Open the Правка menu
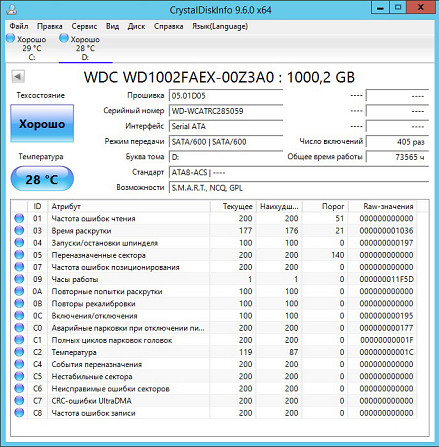 [50, 26]
